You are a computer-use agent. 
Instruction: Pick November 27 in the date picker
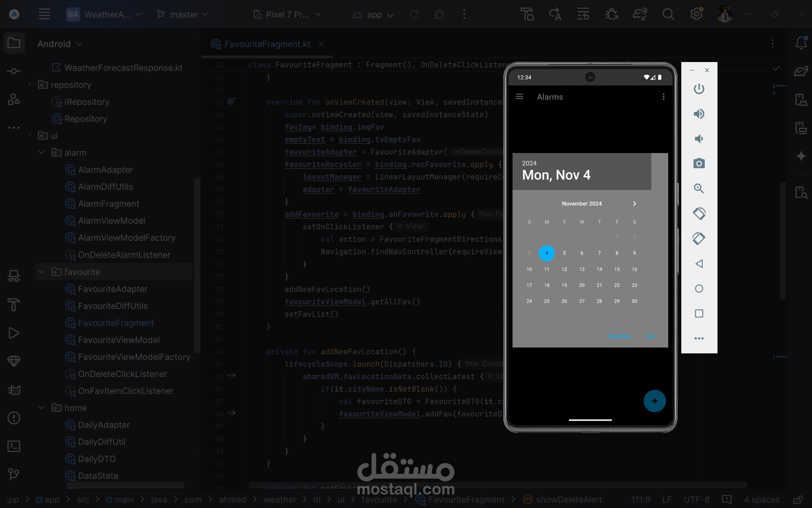[x=581, y=301]
